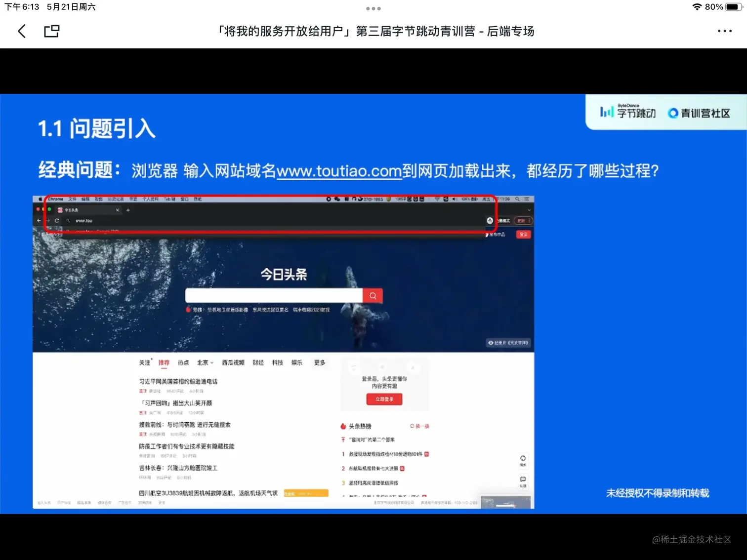Image resolution: width=747 pixels, height=560 pixels.
Task: Open hot list item ranked 3
Action: (370, 483)
